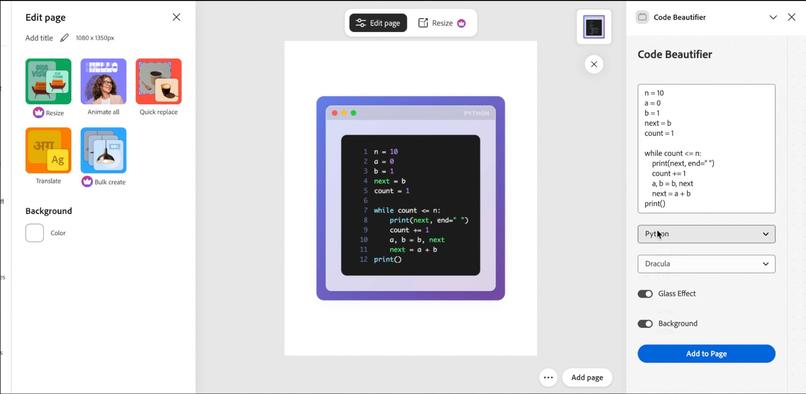Open the Background color swatch

click(x=34, y=233)
